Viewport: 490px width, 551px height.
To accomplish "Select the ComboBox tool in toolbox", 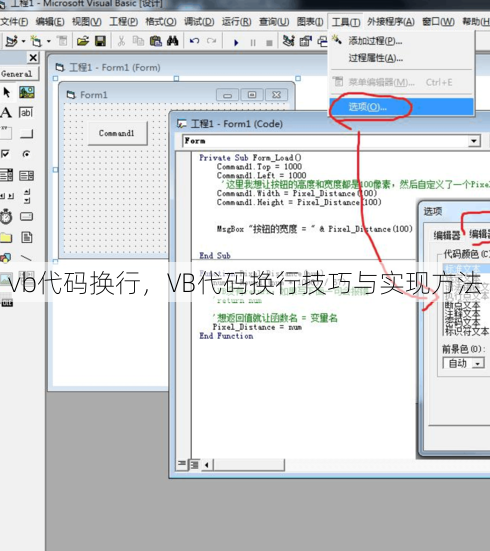I will (6, 175).
